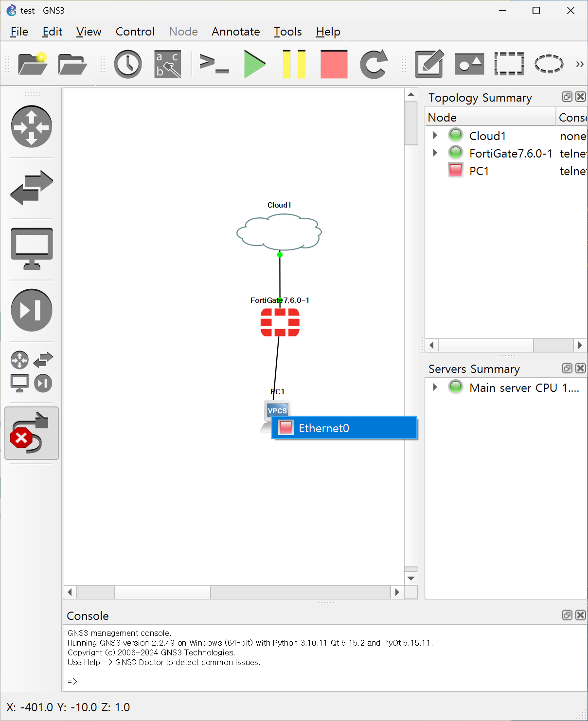The image size is (588, 721).
Task: Toggle the add link tool
Action: click(32, 433)
